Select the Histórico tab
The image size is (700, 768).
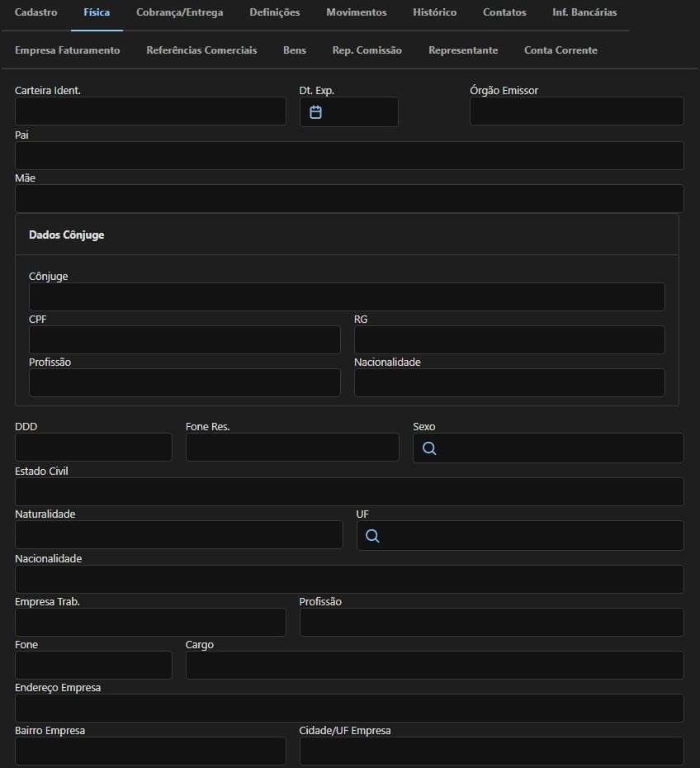coord(435,12)
